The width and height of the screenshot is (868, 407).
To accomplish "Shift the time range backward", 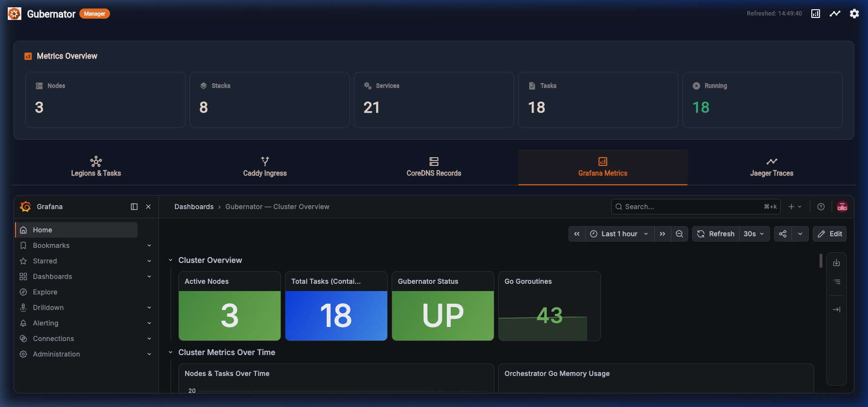I will pos(577,234).
